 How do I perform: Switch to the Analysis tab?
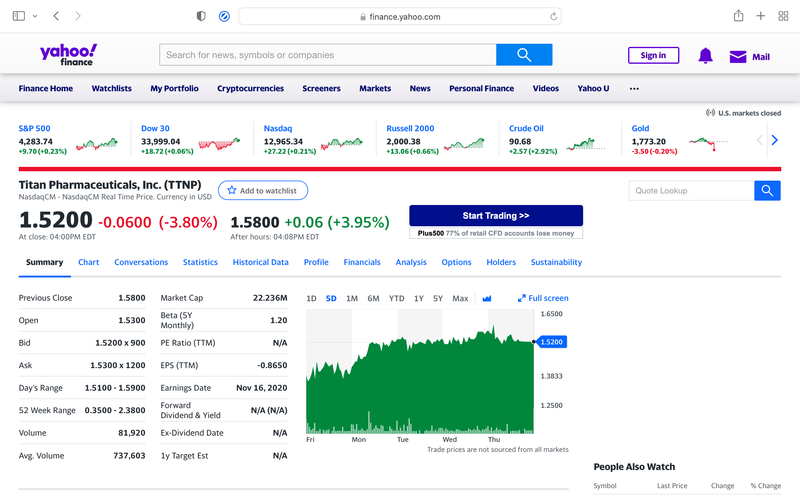click(411, 262)
